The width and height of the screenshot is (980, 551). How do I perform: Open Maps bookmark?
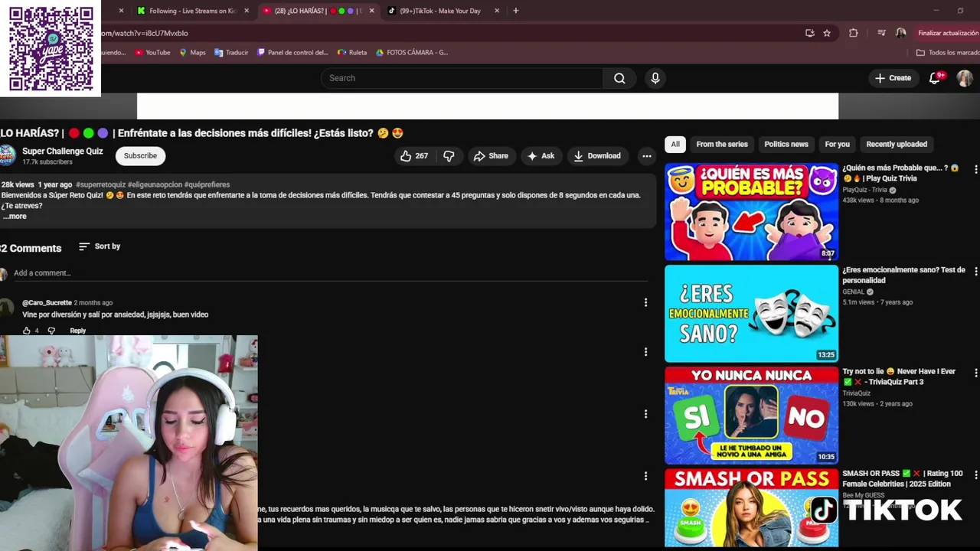pyautogui.click(x=192, y=53)
